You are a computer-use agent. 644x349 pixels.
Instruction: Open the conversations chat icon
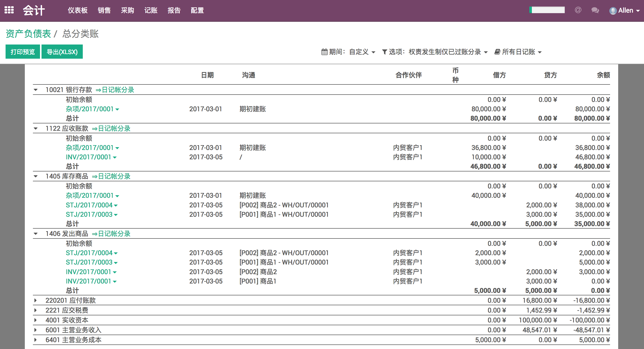(x=595, y=10)
